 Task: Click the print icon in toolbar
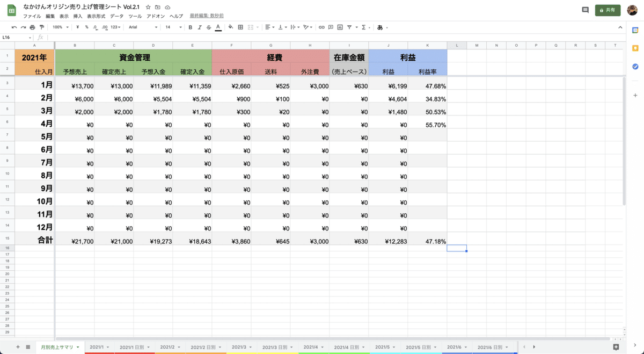coord(32,27)
